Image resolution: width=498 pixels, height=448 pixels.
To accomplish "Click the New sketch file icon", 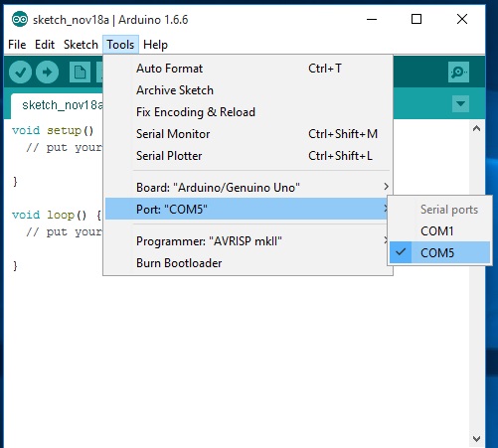I will [80, 72].
